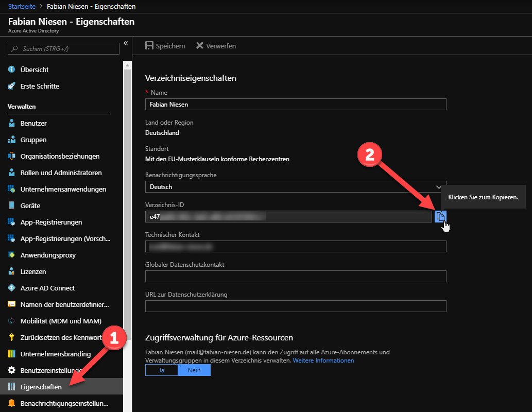Click the Mobilität (MDM und MAM) icon
The height and width of the screenshot is (412, 532).
pos(11,321)
